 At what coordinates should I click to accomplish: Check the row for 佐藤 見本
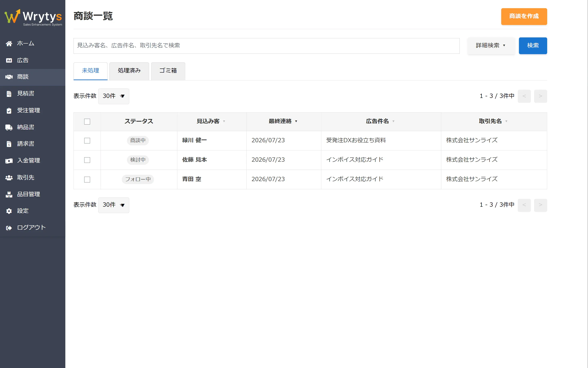coord(87,160)
